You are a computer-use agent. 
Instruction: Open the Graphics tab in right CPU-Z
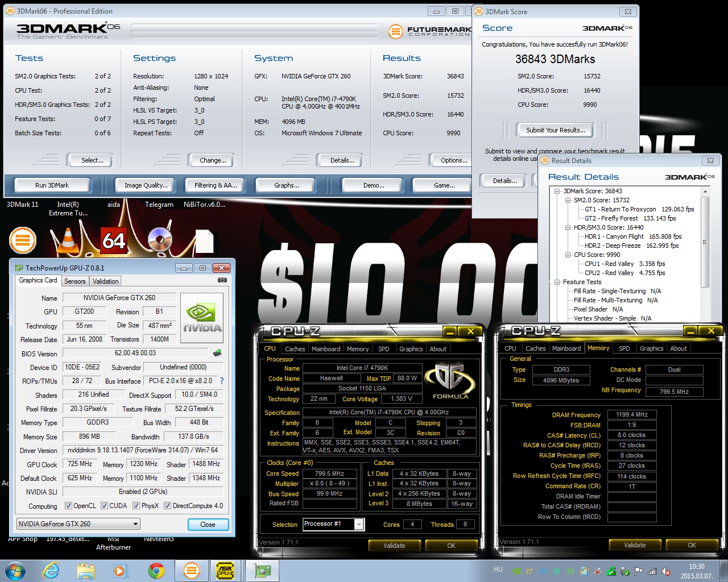pyautogui.click(x=651, y=348)
